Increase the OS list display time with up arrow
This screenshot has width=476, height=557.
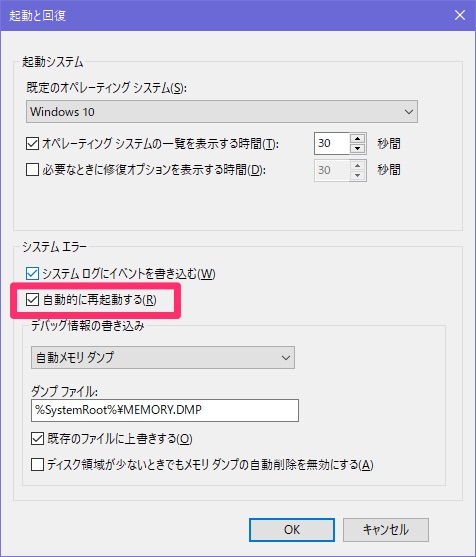click(x=357, y=139)
